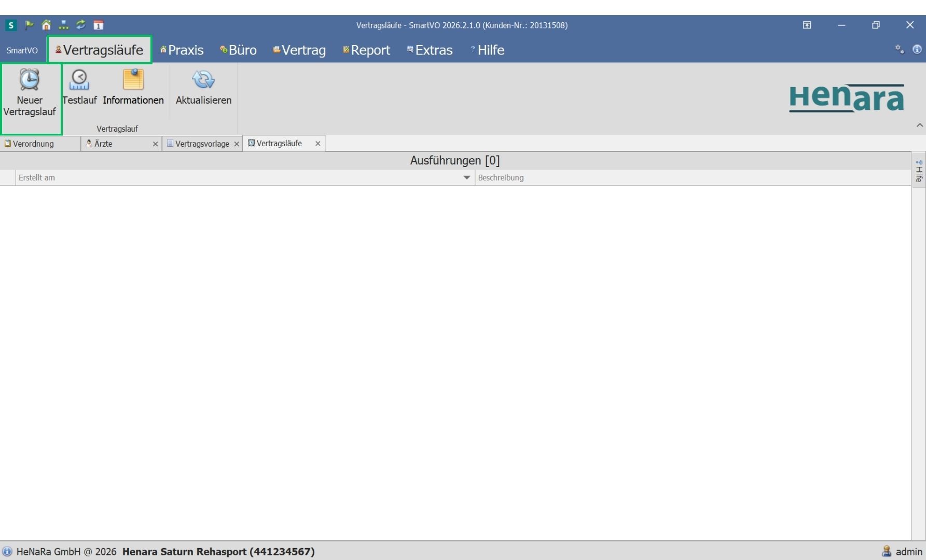The width and height of the screenshot is (926, 560).
Task: Switch to the Praxis ribbon tab
Action: (x=182, y=50)
